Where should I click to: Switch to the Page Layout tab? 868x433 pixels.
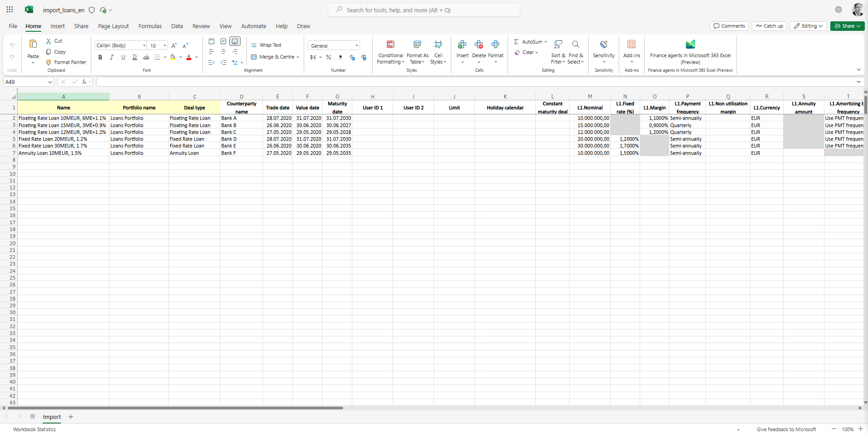coord(113,26)
